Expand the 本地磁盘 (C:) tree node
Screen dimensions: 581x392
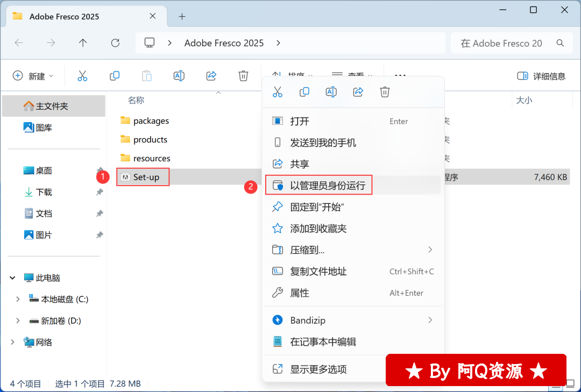point(18,299)
